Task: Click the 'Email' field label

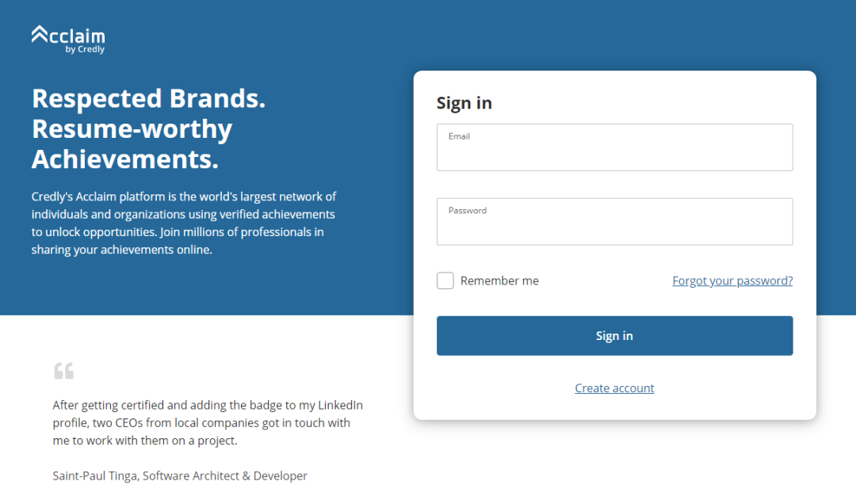Action: [459, 136]
